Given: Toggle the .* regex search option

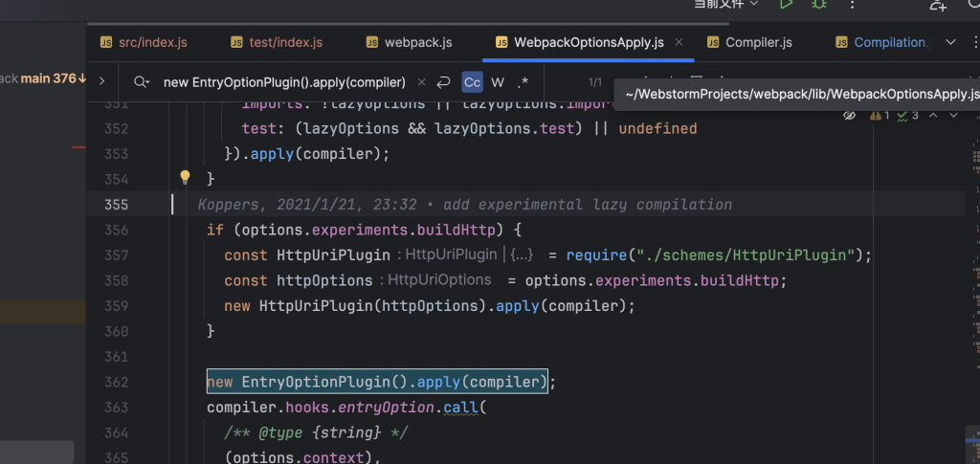Looking at the screenshot, I should coord(523,82).
